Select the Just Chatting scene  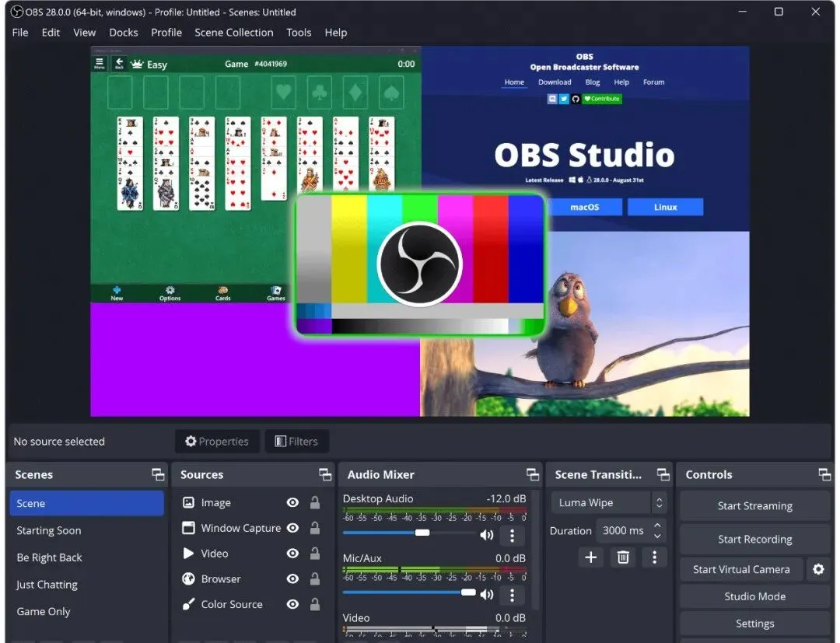[x=87, y=585]
